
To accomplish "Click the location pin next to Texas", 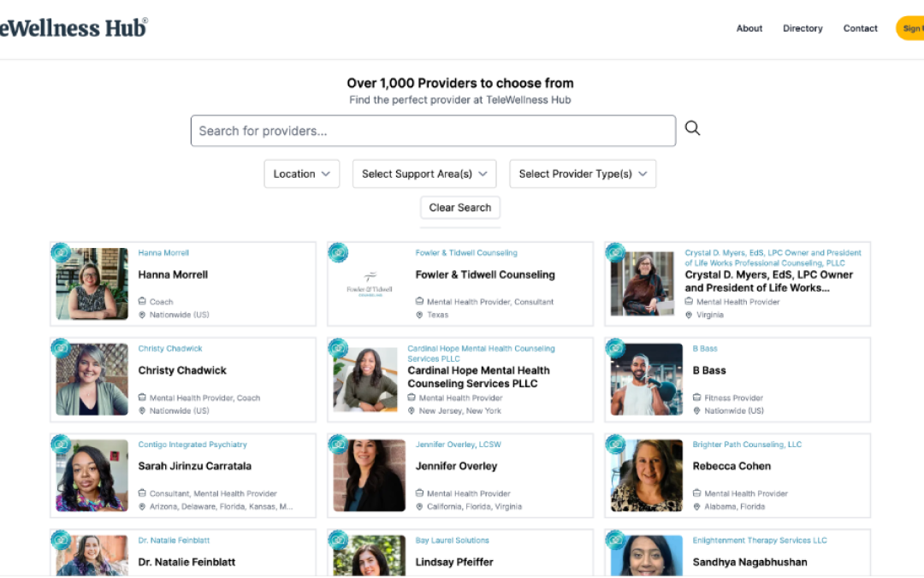I will [x=419, y=315].
